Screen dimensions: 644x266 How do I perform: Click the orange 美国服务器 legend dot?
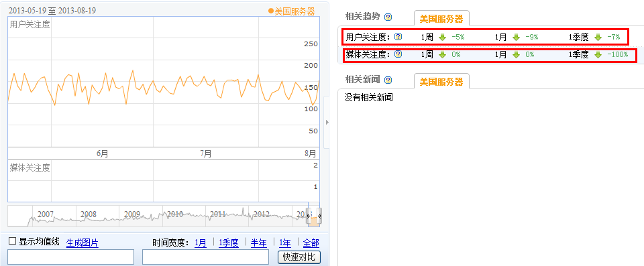270,11
